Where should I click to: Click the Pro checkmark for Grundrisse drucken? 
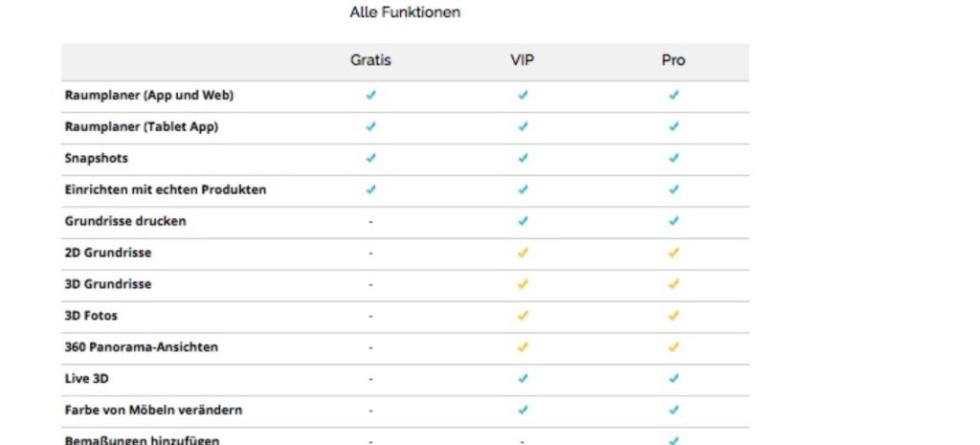(673, 221)
